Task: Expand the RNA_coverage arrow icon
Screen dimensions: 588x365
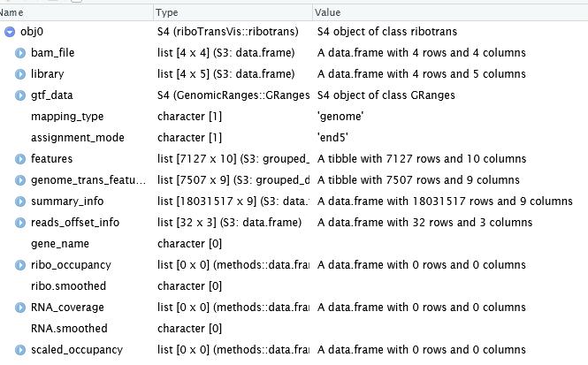Action: pos(20,308)
